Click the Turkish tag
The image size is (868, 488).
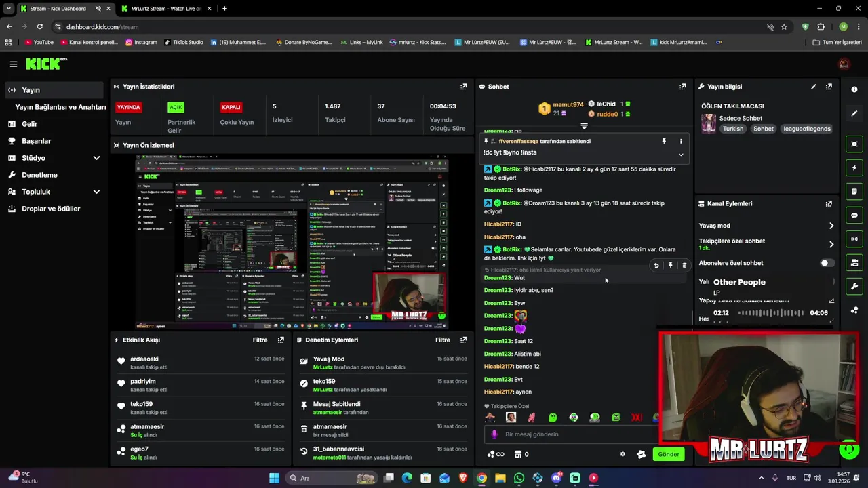732,129
